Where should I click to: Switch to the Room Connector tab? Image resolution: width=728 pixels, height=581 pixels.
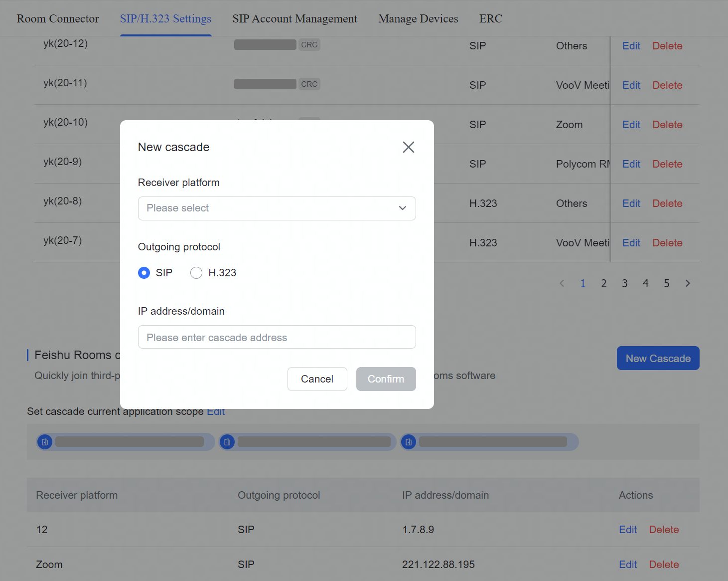[x=58, y=18]
